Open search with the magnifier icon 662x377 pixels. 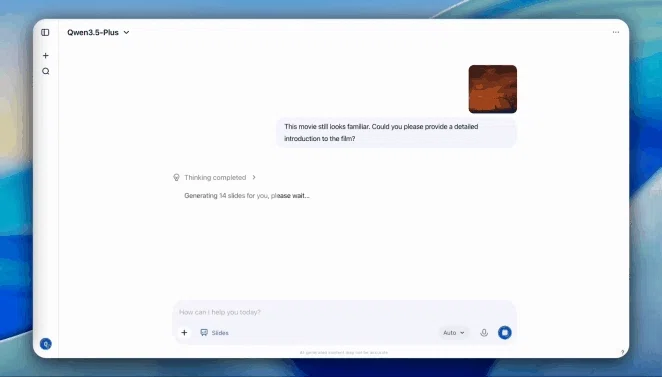pos(46,71)
